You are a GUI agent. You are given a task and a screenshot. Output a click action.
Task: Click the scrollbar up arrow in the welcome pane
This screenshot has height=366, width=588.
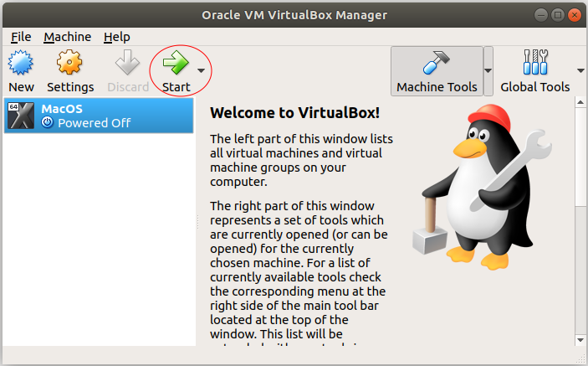coord(579,103)
